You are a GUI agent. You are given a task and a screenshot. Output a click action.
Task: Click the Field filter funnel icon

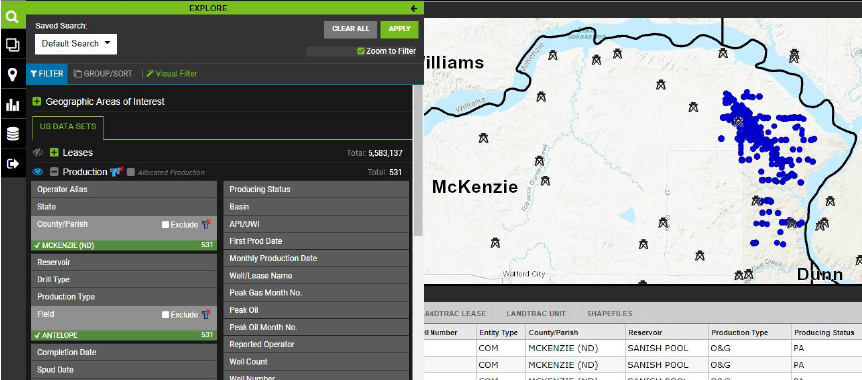point(206,315)
